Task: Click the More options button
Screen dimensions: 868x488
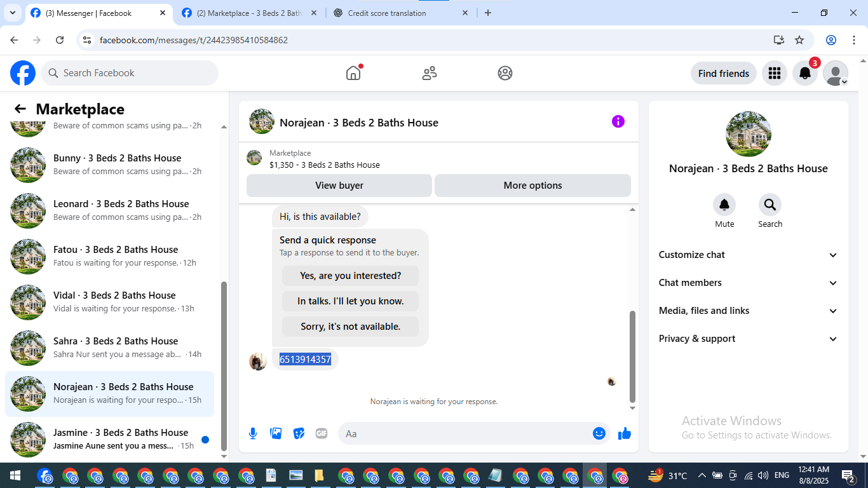Action: [532, 186]
